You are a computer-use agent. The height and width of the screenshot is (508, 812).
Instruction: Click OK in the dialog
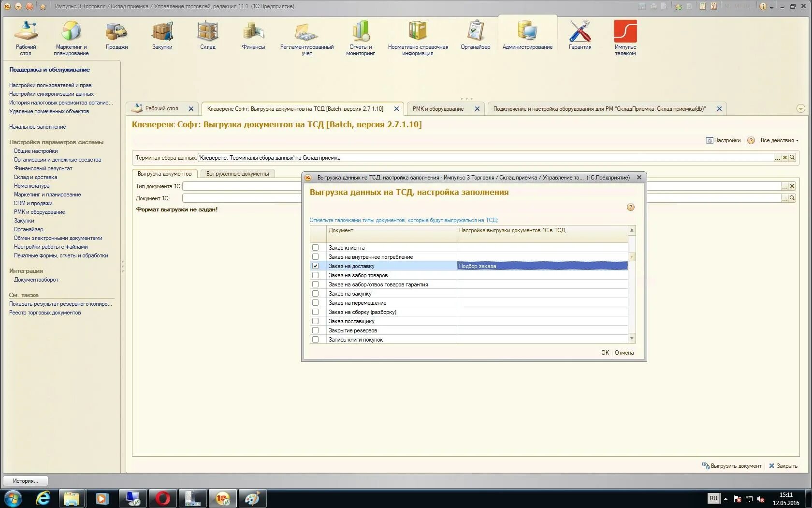605,353
